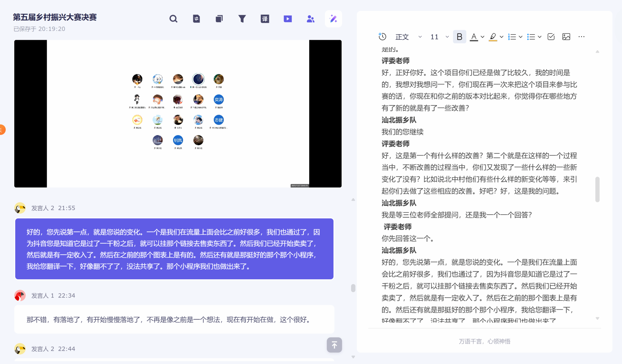The image size is (622, 364).
Task: Open the more options ellipsis menu
Action: click(x=581, y=37)
